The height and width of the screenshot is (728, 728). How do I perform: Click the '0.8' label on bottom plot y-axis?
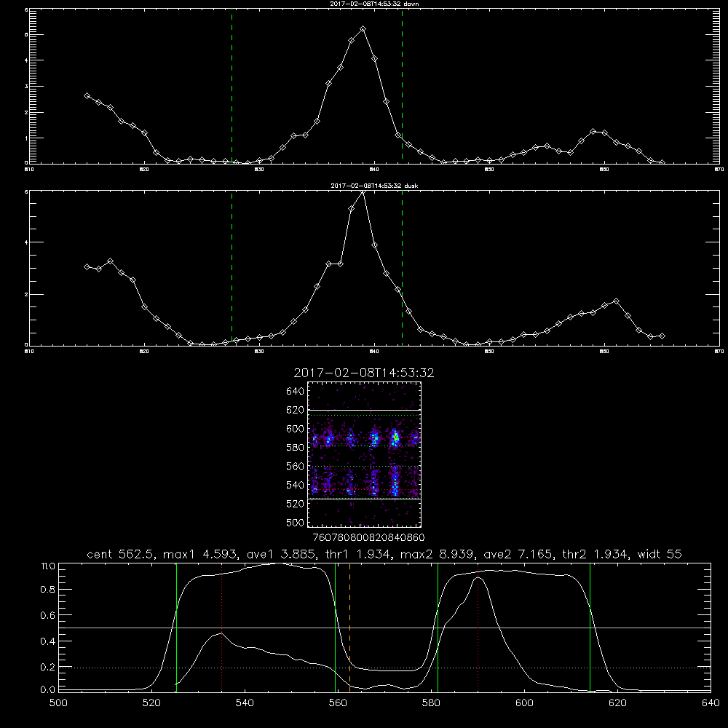(48, 590)
